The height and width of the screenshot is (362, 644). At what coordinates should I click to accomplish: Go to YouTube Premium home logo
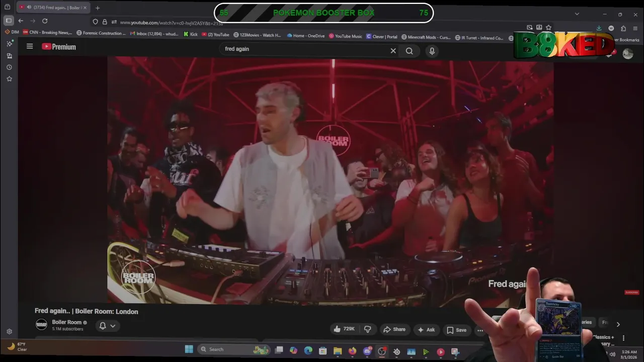pyautogui.click(x=58, y=47)
